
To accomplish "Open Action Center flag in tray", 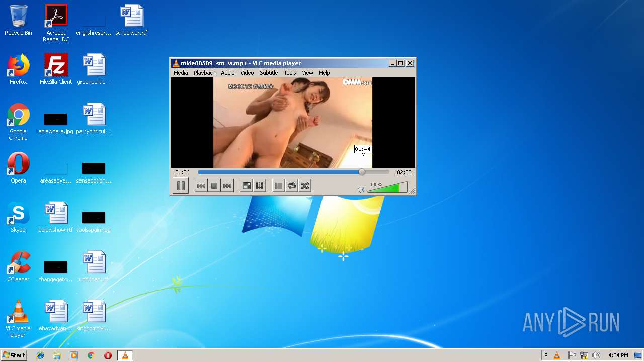I will (x=572, y=355).
